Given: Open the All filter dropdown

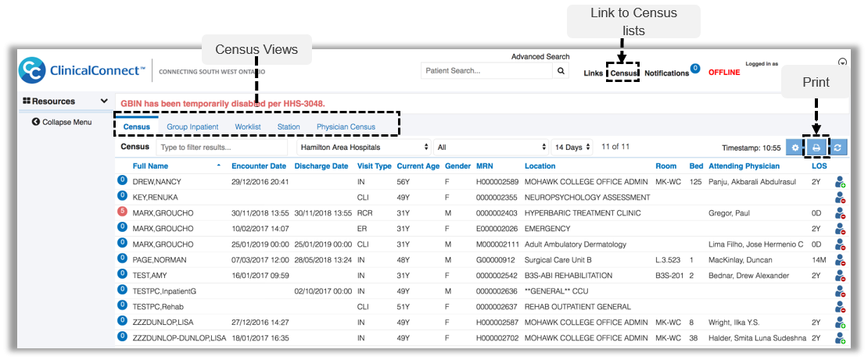Looking at the screenshot, I should click(491, 147).
